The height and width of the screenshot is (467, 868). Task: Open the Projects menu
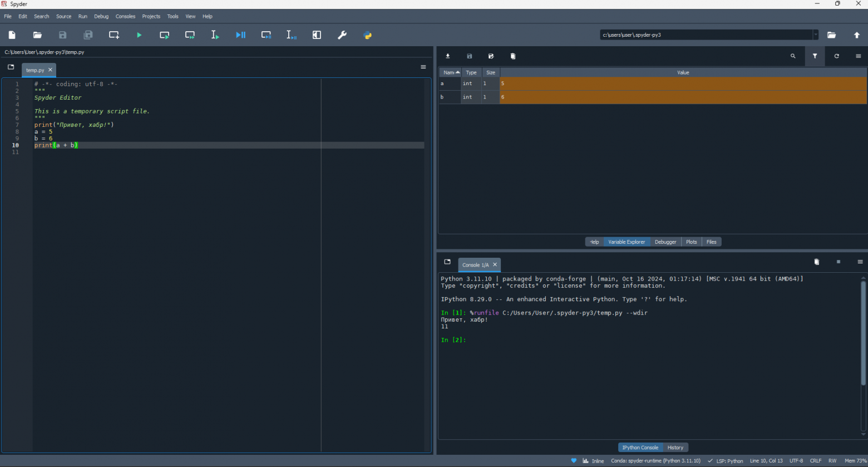coord(151,17)
